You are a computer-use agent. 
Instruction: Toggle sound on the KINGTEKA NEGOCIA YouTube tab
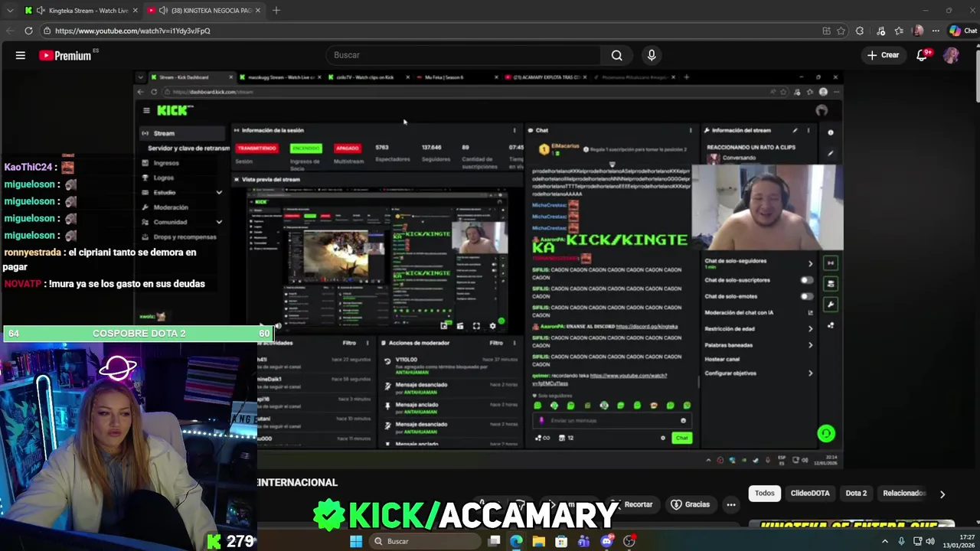(162, 10)
